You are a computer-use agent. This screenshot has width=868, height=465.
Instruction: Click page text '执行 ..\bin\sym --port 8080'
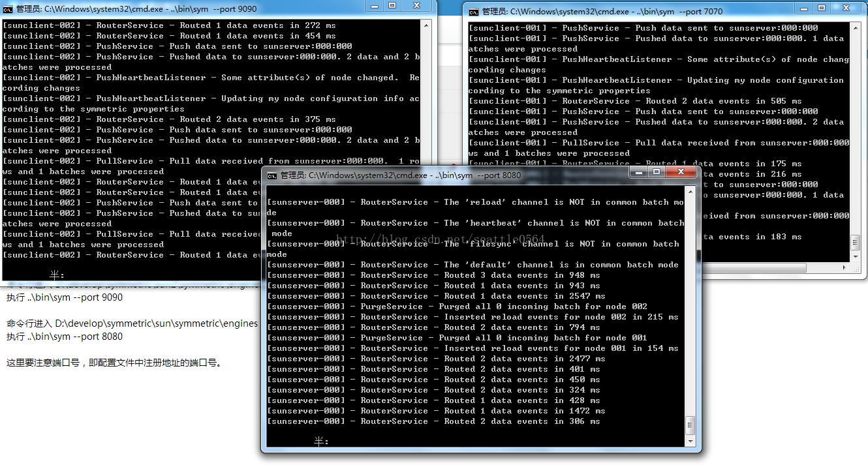point(65,337)
